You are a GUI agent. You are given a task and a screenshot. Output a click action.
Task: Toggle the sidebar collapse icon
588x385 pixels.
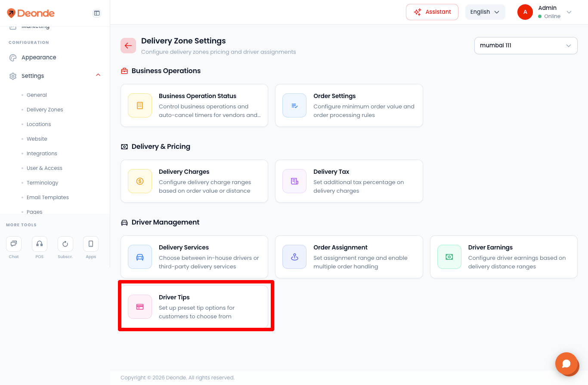pyautogui.click(x=97, y=13)
